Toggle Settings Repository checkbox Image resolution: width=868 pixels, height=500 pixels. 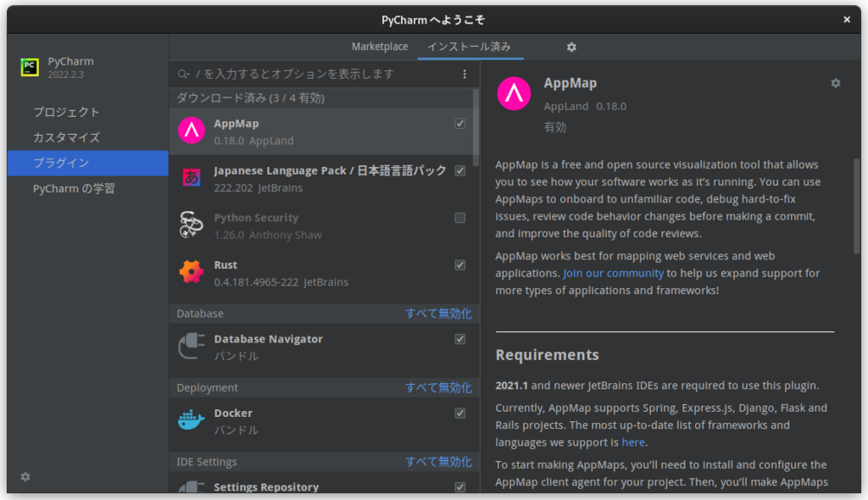[x=460, y=487]
